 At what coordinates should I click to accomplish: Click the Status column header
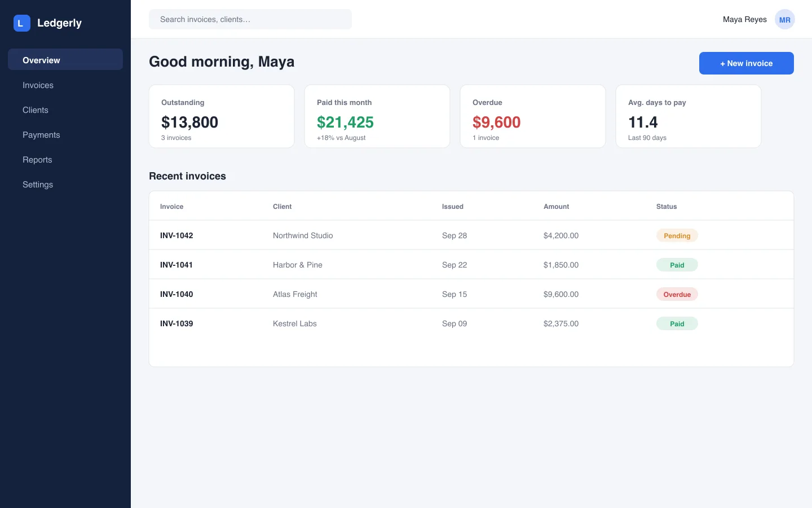click(x=667, y=207)
